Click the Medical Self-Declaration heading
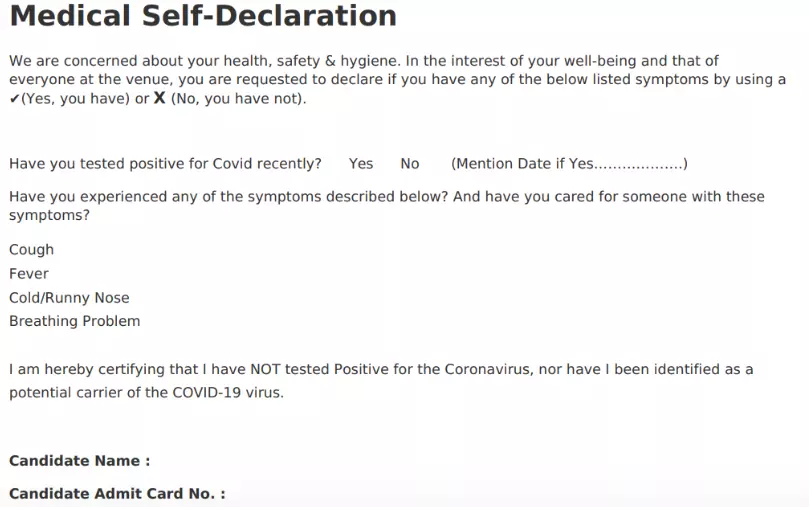Image resolution: width=809 pixels, height=507 pixels. [203, 15]
